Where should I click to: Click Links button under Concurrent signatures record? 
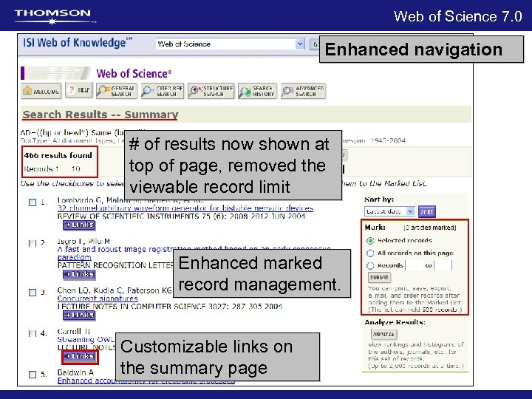(x=79, y=316)
